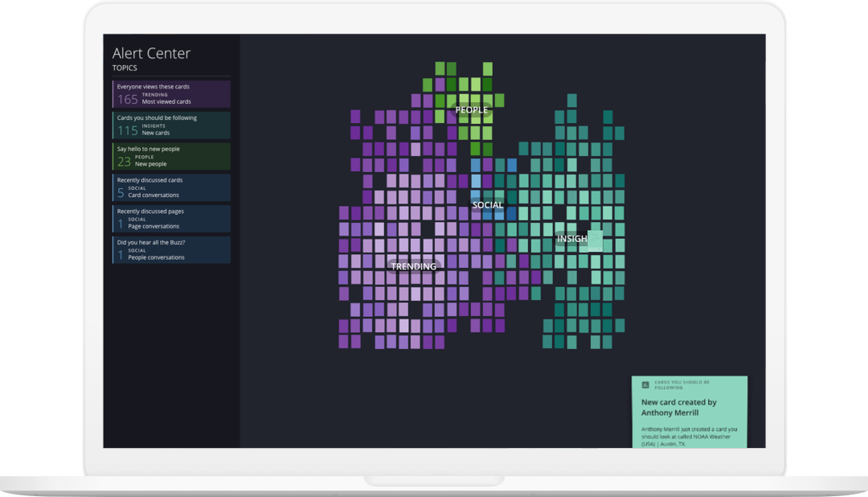Select highlighted light tile beside the INSIGHTS label
The height and width of the screenshot is (497, 868).
pyautogui.click(x=595, y=240)
